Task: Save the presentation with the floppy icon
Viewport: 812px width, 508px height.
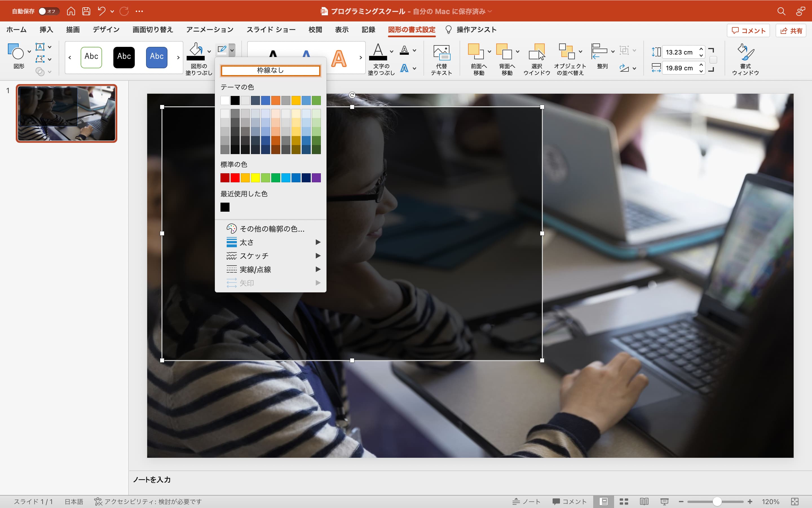Action: click(86, 11)
